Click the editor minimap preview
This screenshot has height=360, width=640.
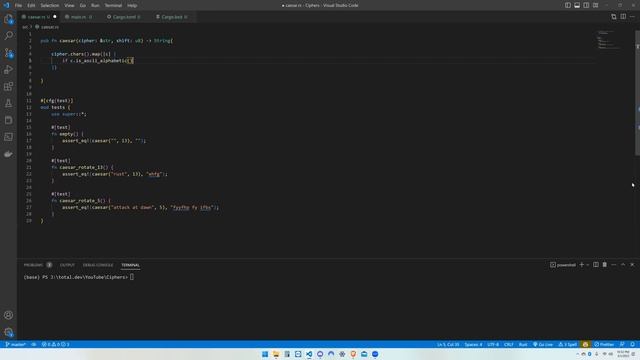pos(608,40)
